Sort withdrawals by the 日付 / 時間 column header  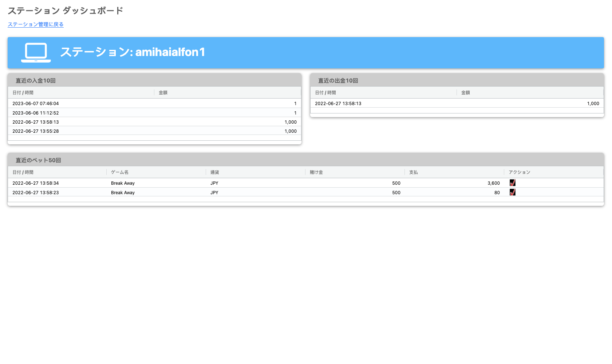point(325,93)
